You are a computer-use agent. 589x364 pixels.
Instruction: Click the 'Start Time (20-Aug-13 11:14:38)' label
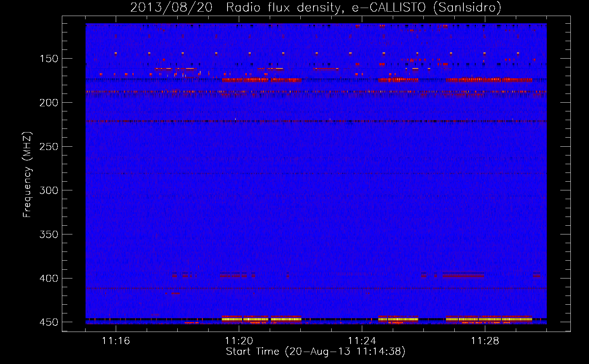(316, 352)
